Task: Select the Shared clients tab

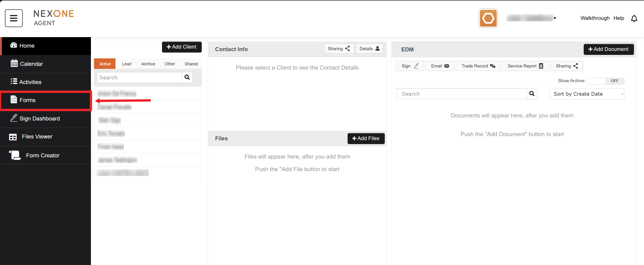Action: coord(191,64)
